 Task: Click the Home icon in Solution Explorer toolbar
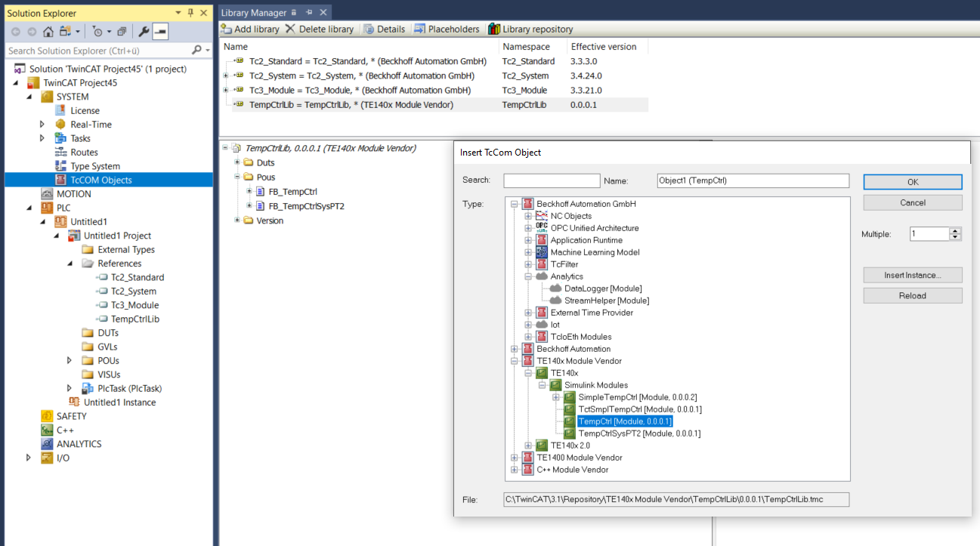pos(48,32)
